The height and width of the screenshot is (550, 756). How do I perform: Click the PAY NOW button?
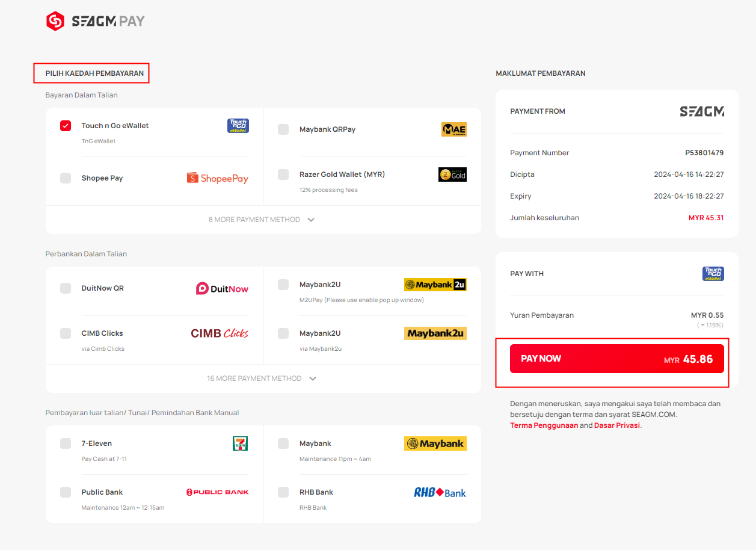pyautogui.click(x=617, y=359)
